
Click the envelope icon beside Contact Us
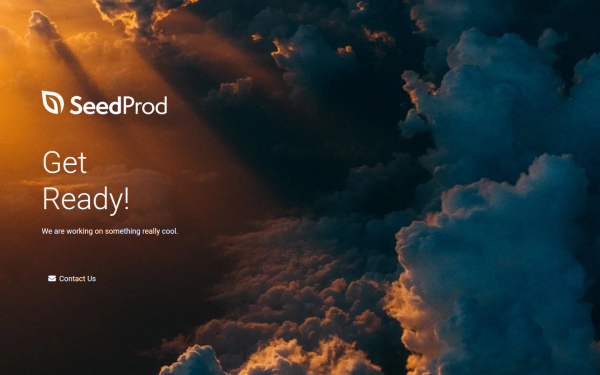click(52, 278)
